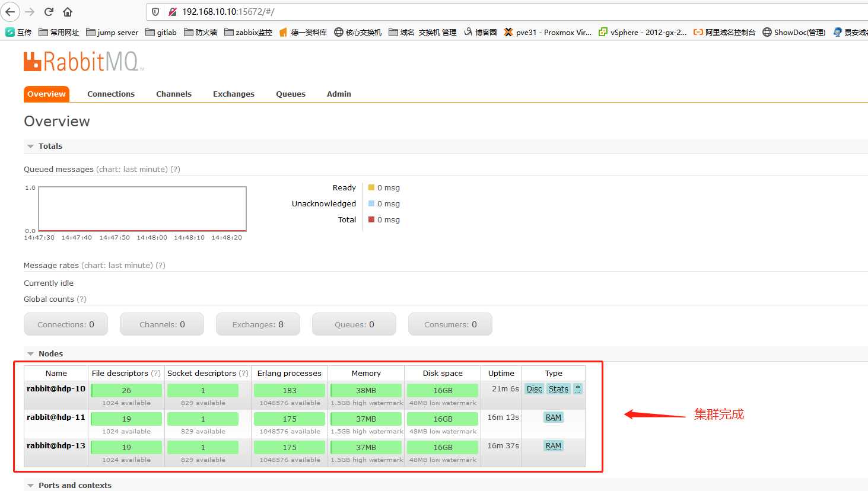The image size is (868, 491).
Task: Open help (?) for Socket descriptors column
Action: [x=243, y=373]
